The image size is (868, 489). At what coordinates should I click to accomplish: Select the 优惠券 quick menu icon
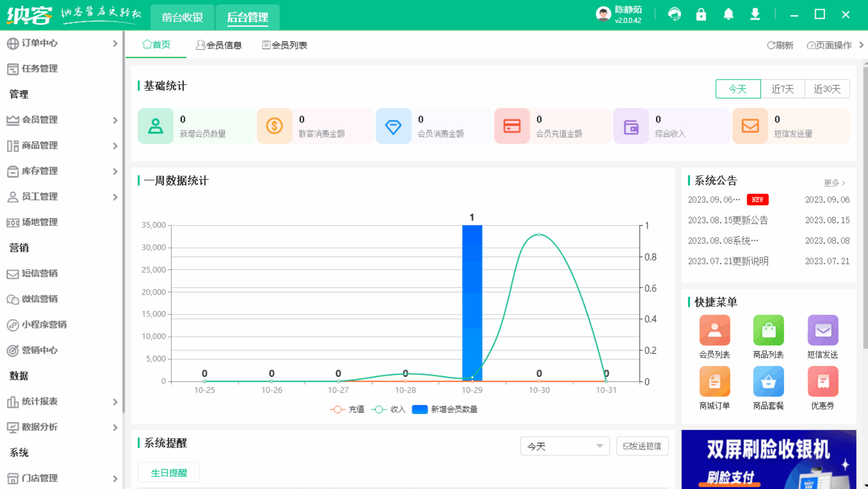(822, 382)
